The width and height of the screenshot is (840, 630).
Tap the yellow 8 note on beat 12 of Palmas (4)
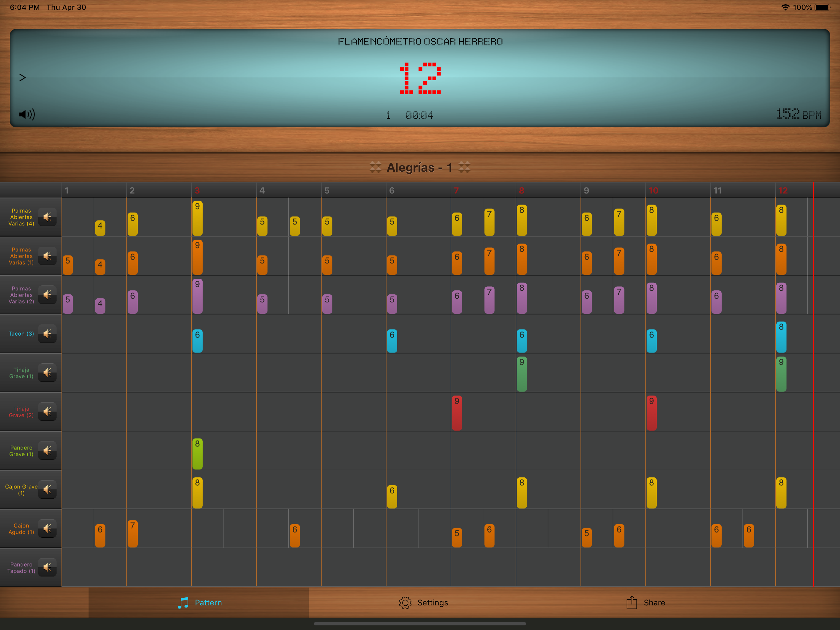781,220
